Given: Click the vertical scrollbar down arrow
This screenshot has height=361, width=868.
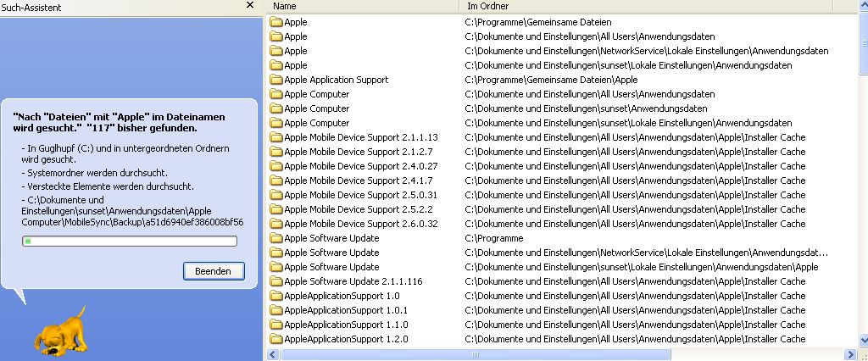Looking at the screenshot, I should point(863,340).
